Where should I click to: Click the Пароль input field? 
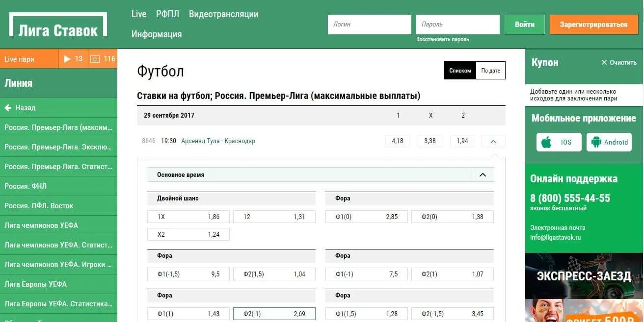click(x=458, y=25)
